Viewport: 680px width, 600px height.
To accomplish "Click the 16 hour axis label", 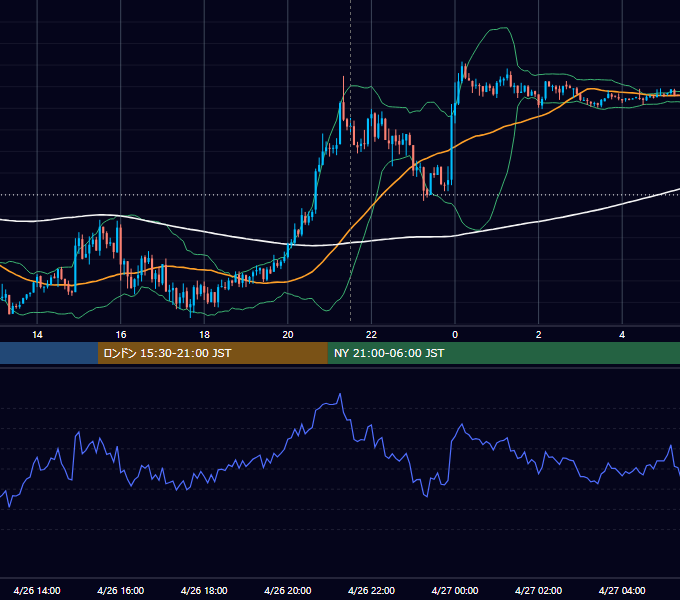I will coord(121,335).
